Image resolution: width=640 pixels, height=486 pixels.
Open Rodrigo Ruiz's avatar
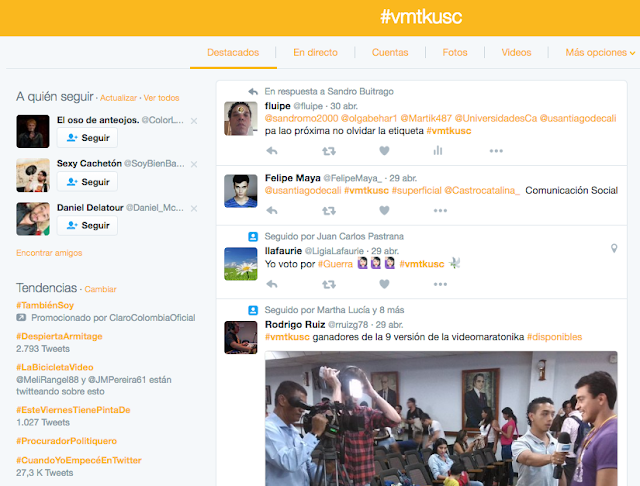point(241,337)
